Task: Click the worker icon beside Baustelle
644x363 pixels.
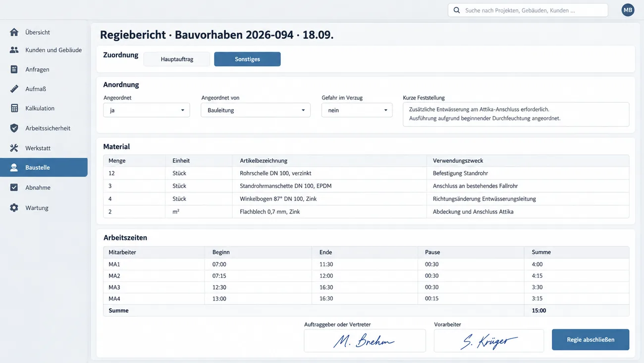Action: [x=14, y=168]
